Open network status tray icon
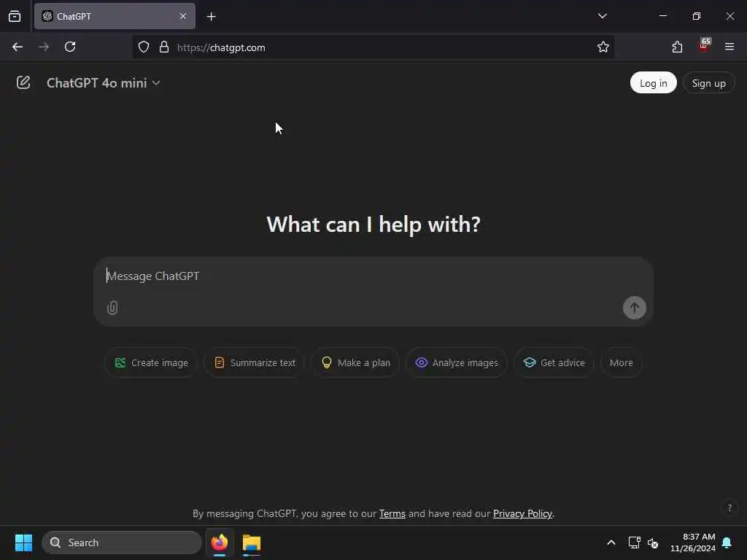 pyautogui.click(x=634, y=542)
